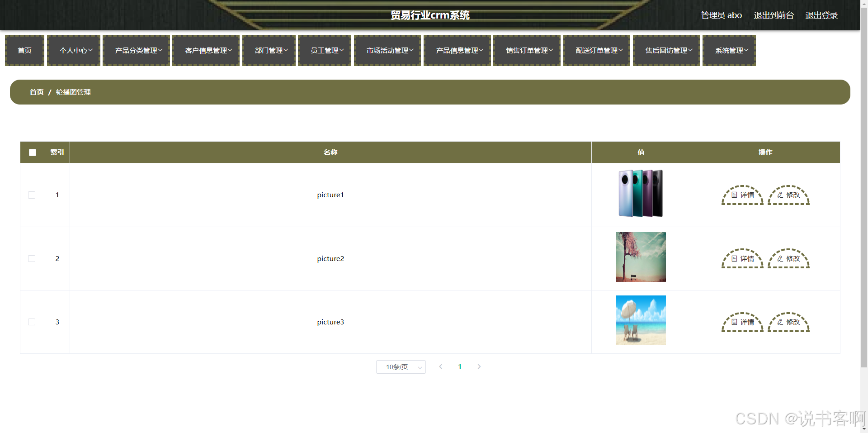Click the picture2 name cell
868x433 pixels.
[x=330, y=258]
